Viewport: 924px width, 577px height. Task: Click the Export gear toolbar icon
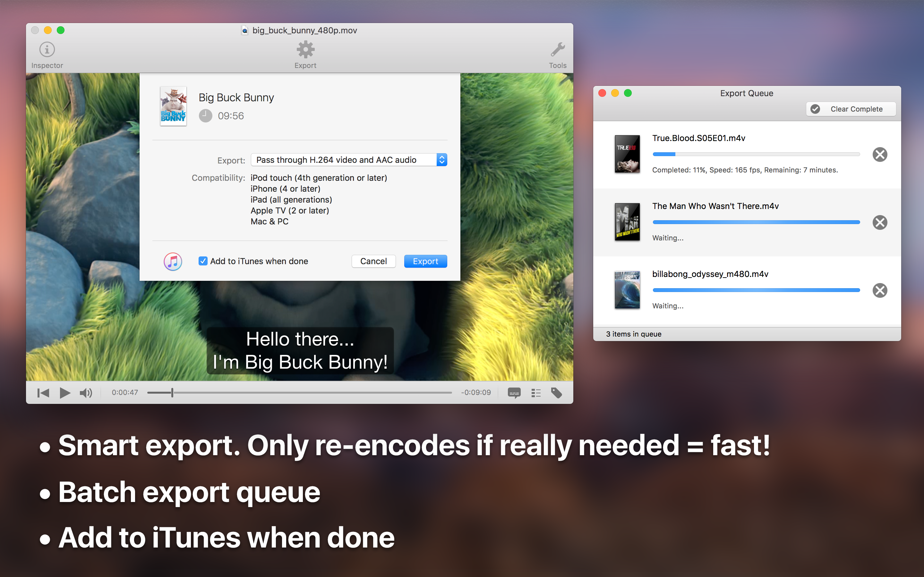[305, 50]
